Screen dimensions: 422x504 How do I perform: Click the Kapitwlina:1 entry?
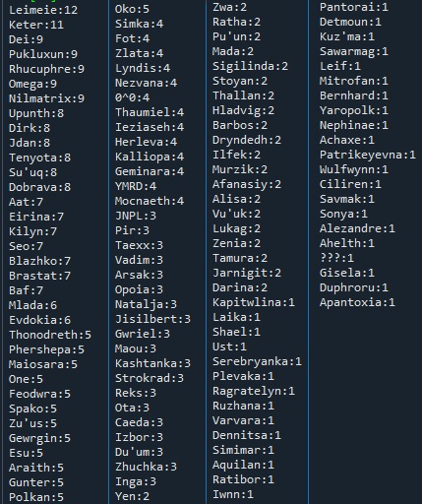(x=254, y=302)
